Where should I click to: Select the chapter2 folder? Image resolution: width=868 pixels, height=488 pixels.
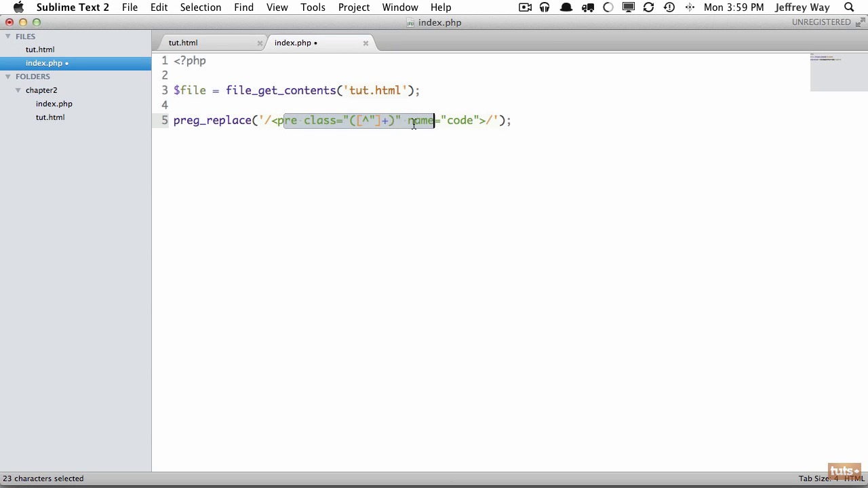[x=41, y=90]
